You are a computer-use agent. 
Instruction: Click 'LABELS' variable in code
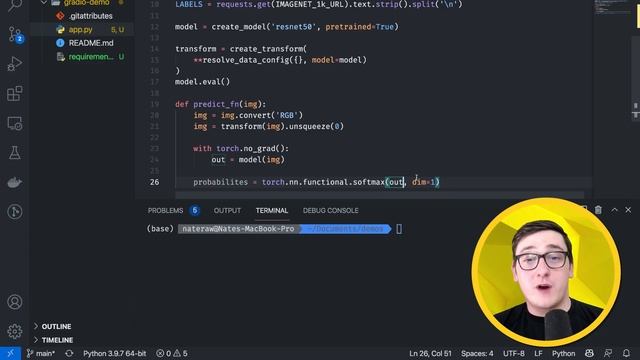pos(189,4)
